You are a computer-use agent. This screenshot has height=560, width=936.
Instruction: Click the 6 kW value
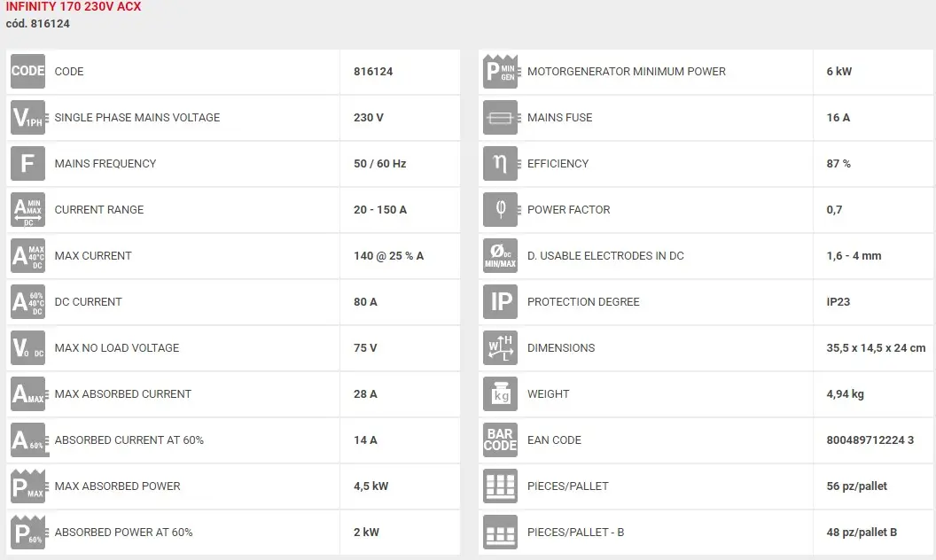pyautogui.click(x=839, y=72)
